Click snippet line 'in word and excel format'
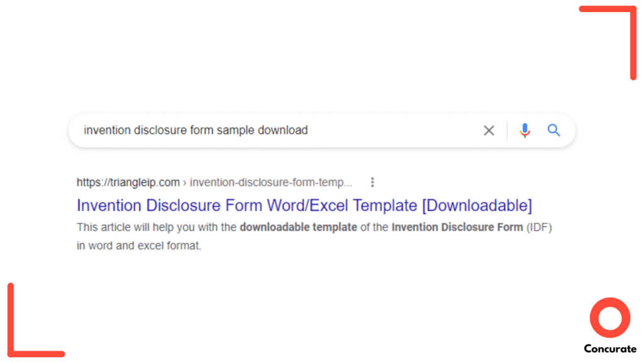Viewport: 644px width, 362px height. point(139,246)
